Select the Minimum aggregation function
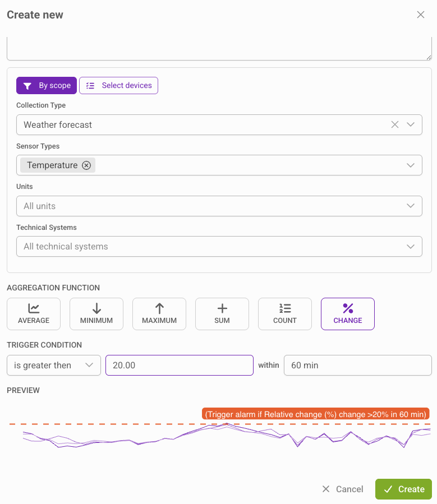Image resolution: width=437 pixels, height=504 pixels. coord(96,314)
